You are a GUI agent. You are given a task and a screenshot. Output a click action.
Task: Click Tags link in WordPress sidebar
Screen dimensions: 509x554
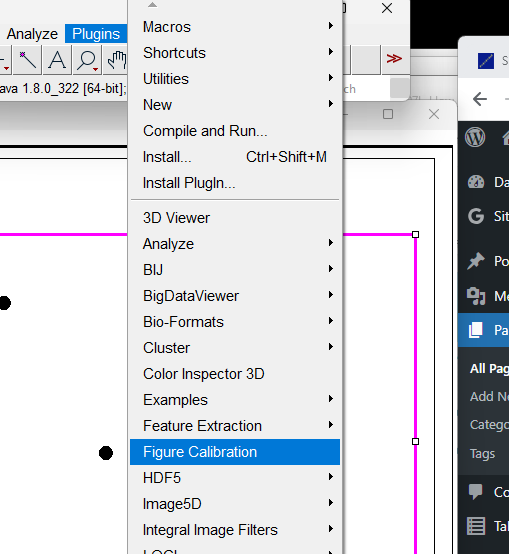[482, 453]
